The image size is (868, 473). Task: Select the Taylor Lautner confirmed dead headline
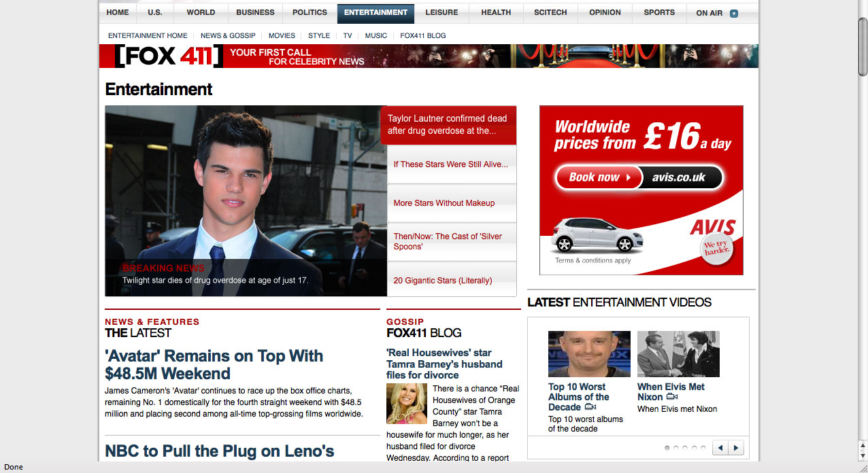(448, 124)
